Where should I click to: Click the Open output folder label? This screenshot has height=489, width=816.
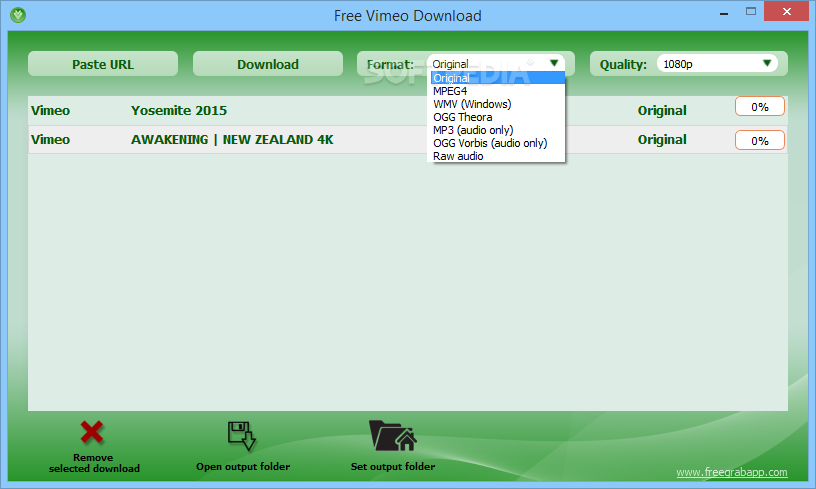(x=243, y=467)
